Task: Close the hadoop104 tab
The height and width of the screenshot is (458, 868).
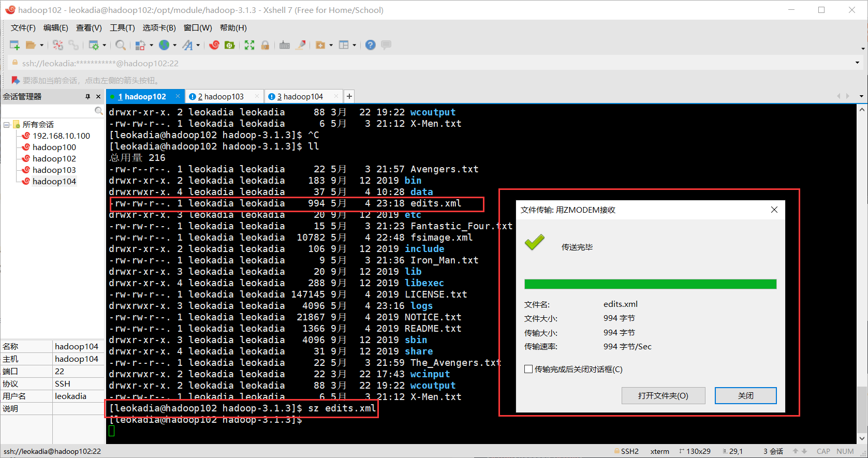Action: tap(336, 96)
